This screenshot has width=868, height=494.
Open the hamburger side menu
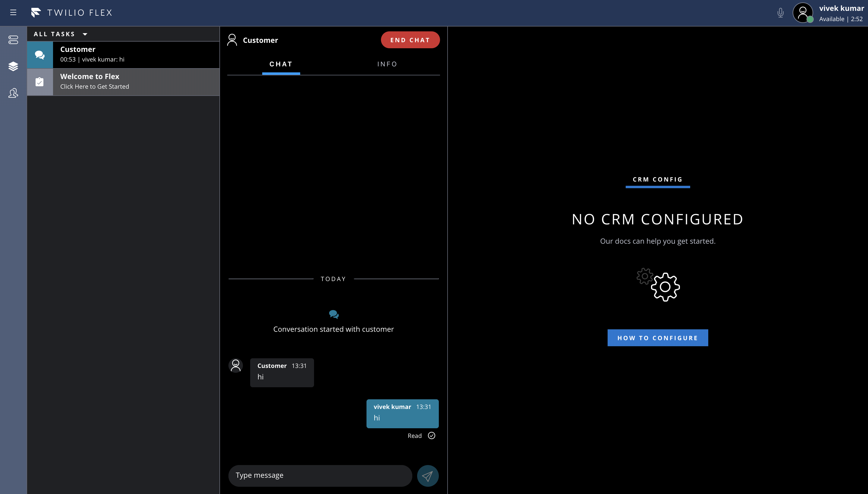(x=13, y=13)
